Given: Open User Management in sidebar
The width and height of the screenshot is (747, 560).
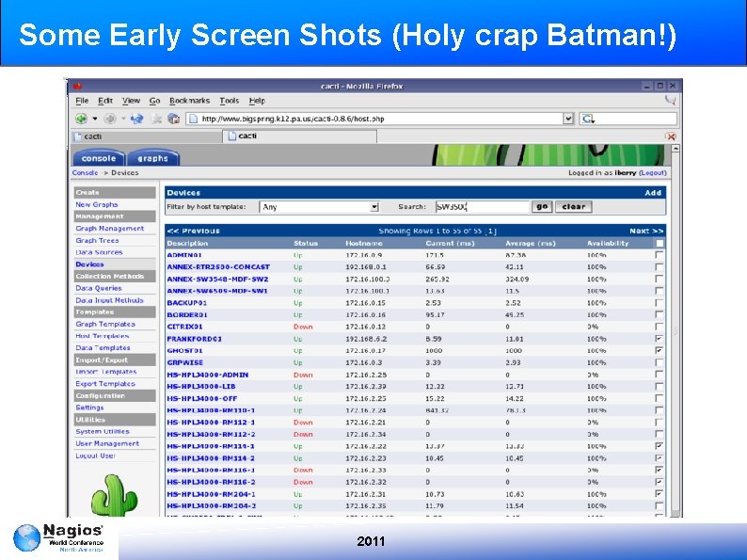Looking at the screenshot, I should coord(107,443).
